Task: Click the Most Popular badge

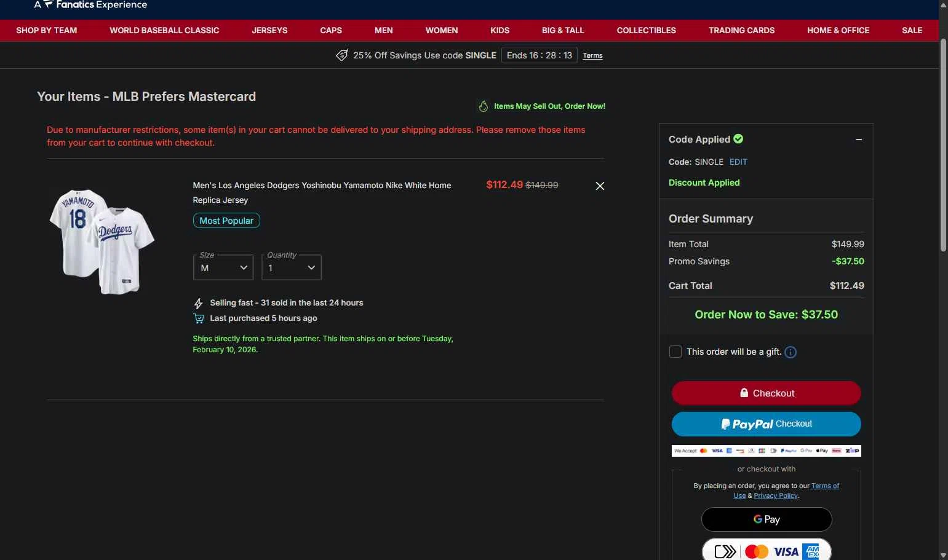Action: [226, 221]
